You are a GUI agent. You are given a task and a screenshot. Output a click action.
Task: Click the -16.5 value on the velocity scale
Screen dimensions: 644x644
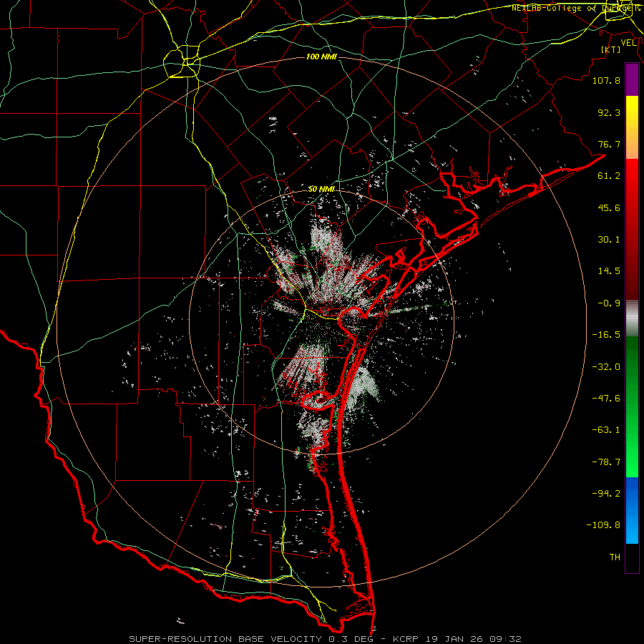[x=606, y=335]
